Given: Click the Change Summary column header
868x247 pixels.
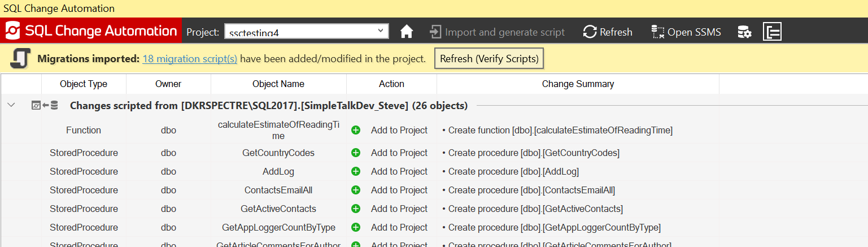Looking at the screenshot, I should pos(578,84).
